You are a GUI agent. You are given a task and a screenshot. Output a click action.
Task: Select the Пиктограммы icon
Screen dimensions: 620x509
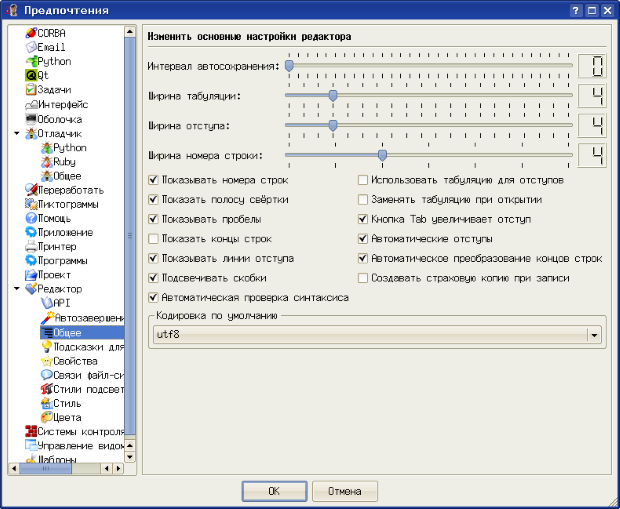coord(31,204)
